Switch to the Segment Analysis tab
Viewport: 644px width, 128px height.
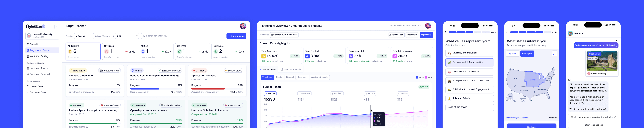click(x=291, y=69)
